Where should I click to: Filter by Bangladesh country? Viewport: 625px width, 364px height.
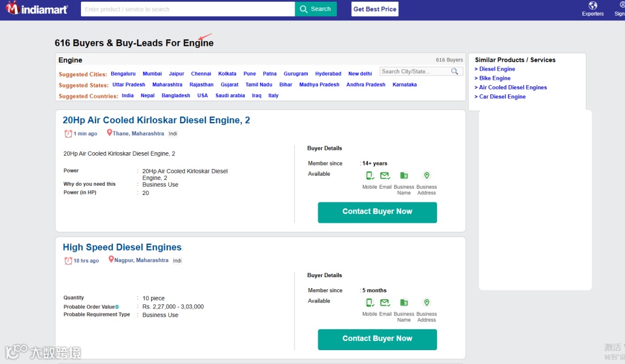coord(176,95)
